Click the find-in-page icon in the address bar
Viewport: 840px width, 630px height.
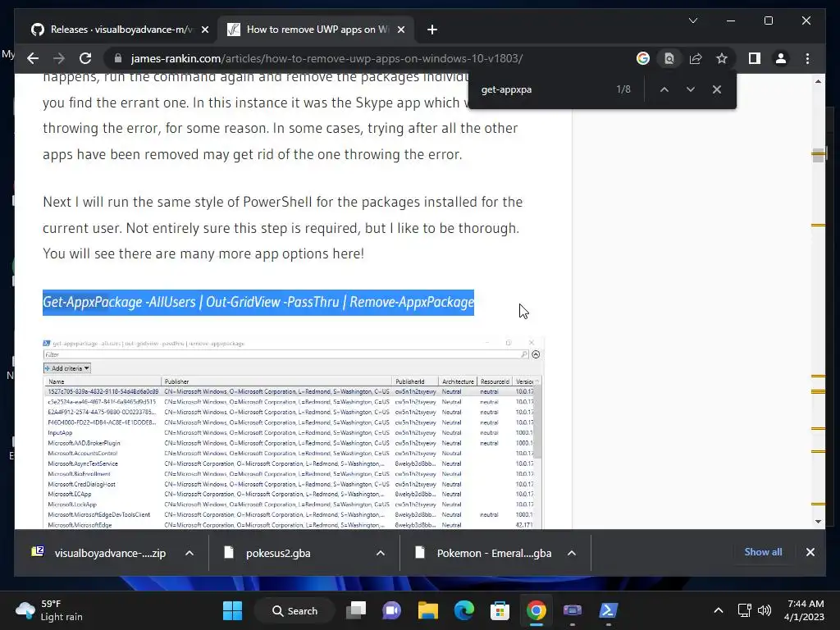click(669, 58)
